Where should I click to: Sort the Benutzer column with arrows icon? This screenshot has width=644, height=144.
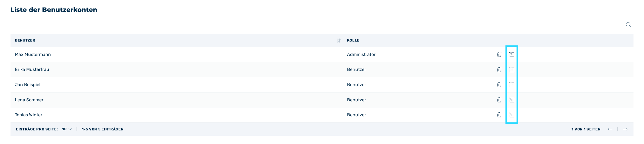point(338,40)
